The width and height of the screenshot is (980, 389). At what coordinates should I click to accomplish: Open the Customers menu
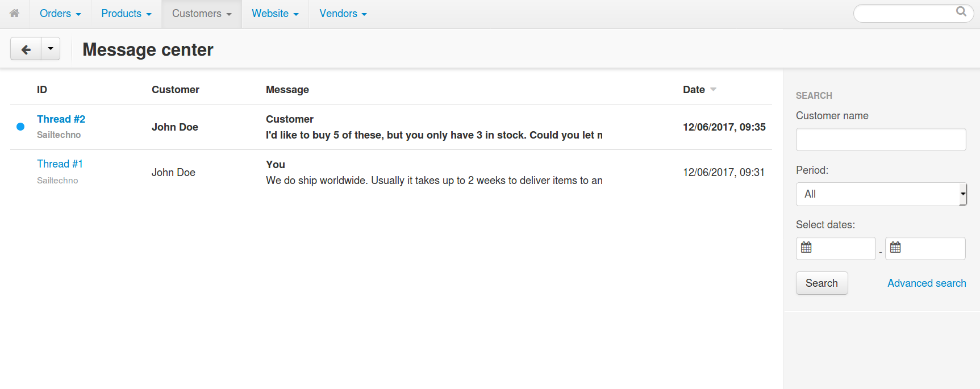pos(202,14)
